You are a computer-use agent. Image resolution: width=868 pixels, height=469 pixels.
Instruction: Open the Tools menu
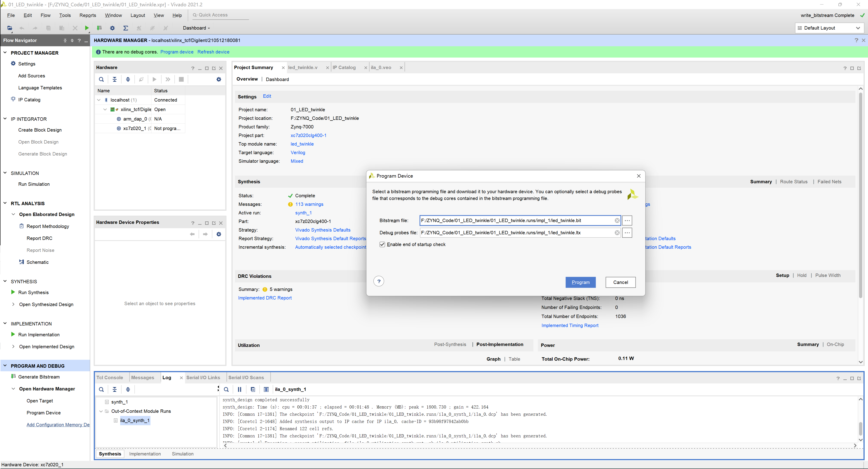click(x=65, y=15)
